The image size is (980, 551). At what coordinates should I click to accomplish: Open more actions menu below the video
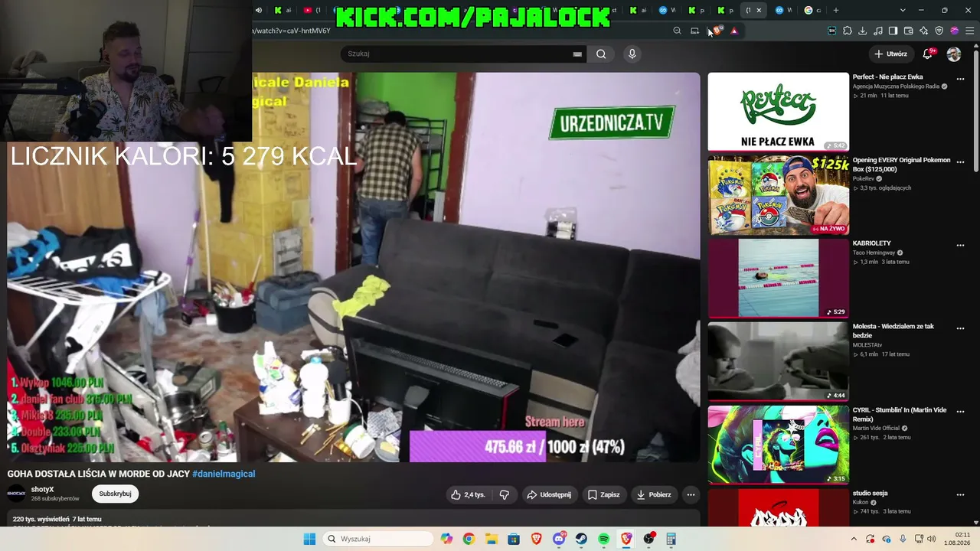click(x=691, y=494)
